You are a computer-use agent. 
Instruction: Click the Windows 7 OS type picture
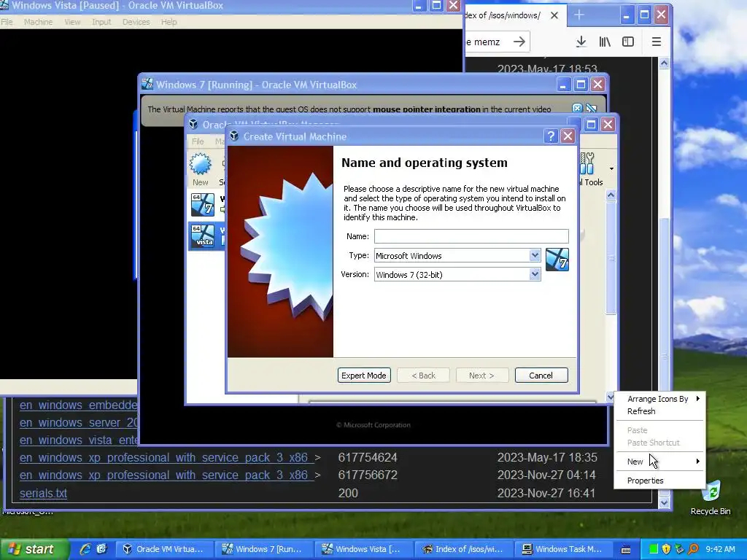(x=557, y=260)
